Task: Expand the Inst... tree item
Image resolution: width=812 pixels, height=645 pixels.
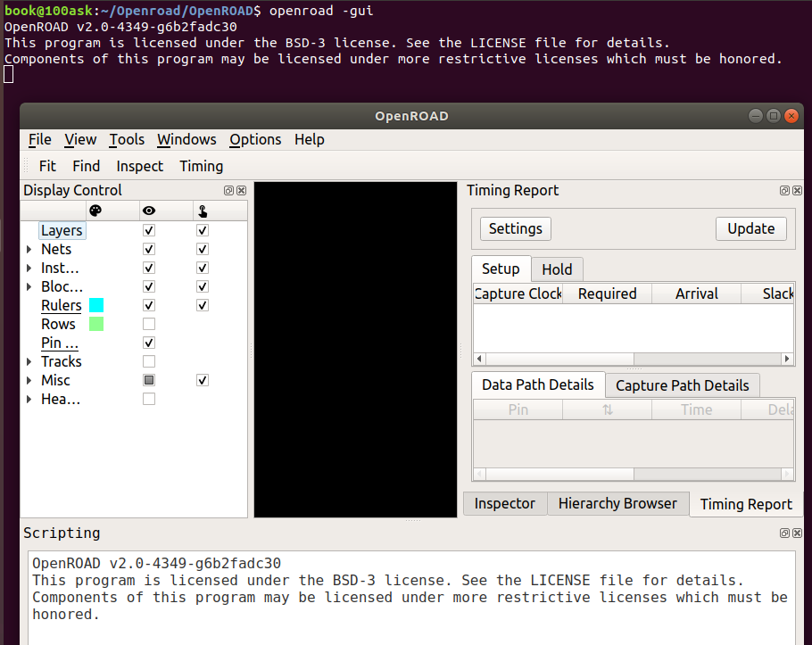Action: pyautogui.click(x=29, y=269)
